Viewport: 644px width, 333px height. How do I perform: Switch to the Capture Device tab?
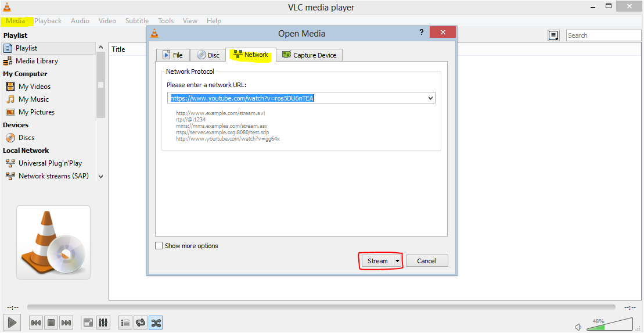click(x=310, y=55)
